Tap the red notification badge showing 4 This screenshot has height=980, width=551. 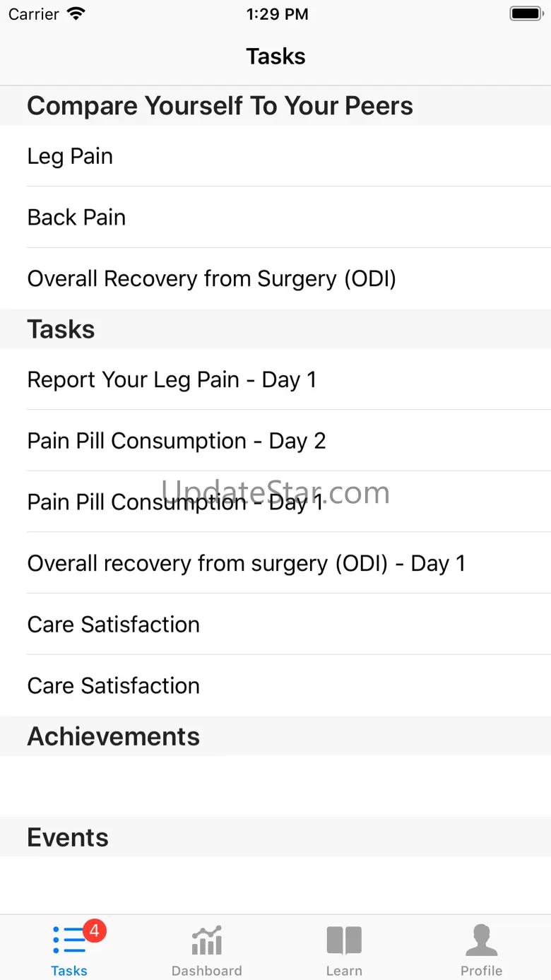pyautogui.click(x=94, y=931)
